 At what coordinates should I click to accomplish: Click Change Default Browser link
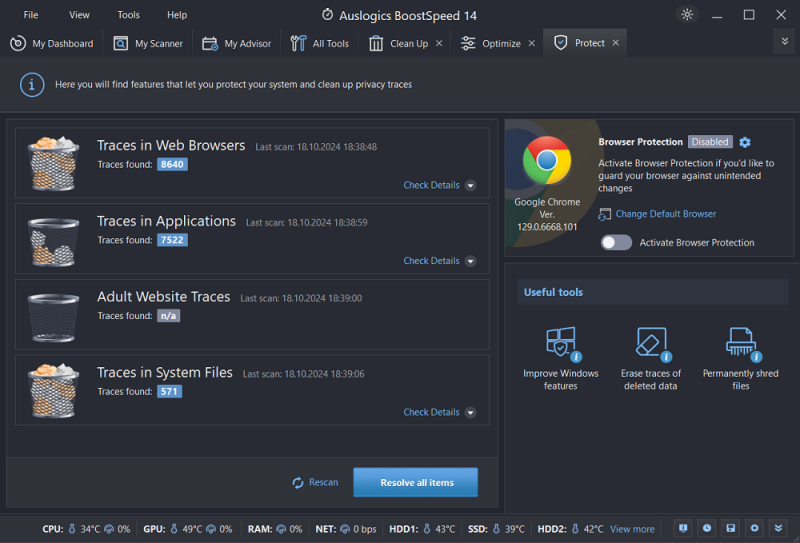[665, 214]
